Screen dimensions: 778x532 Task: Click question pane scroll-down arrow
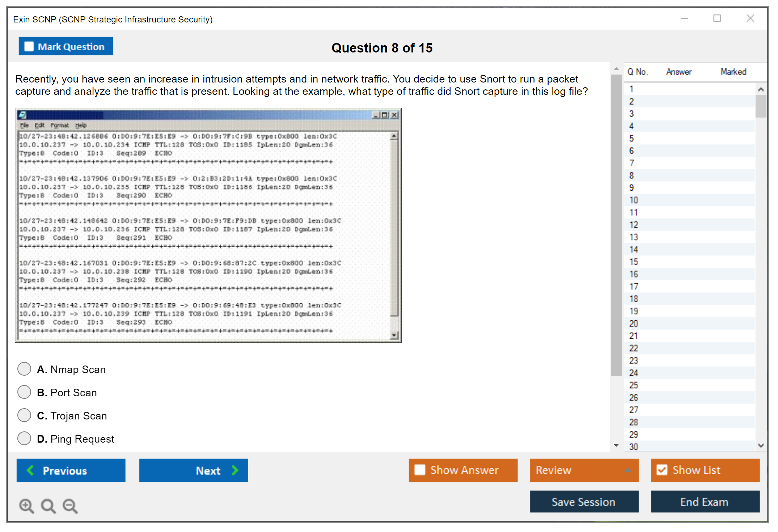(616, 445)
